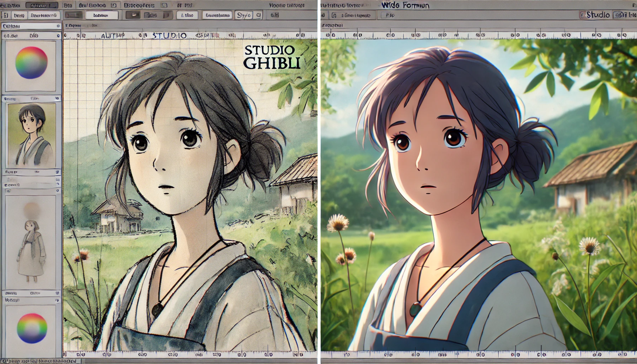The image size is (637, 364).
Task: Click the parenthesis icon at the toolbar's far left
Action: [6, 15]
